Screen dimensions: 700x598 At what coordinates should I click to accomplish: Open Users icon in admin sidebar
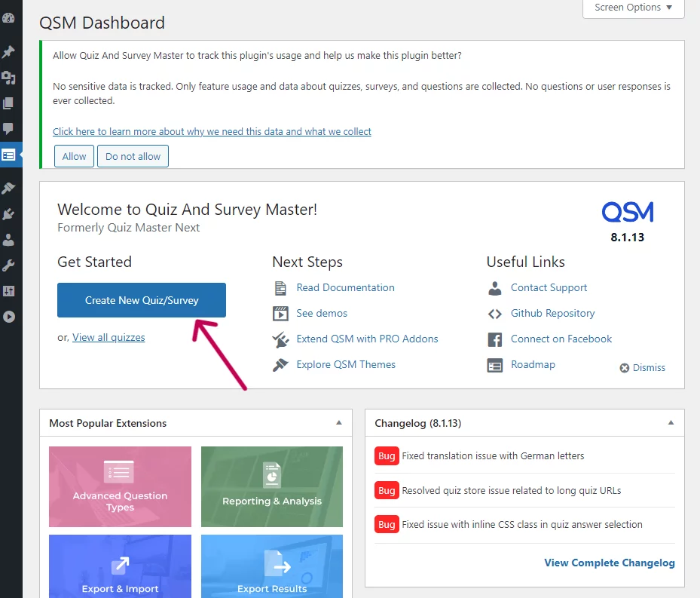(x=9, y=240)
